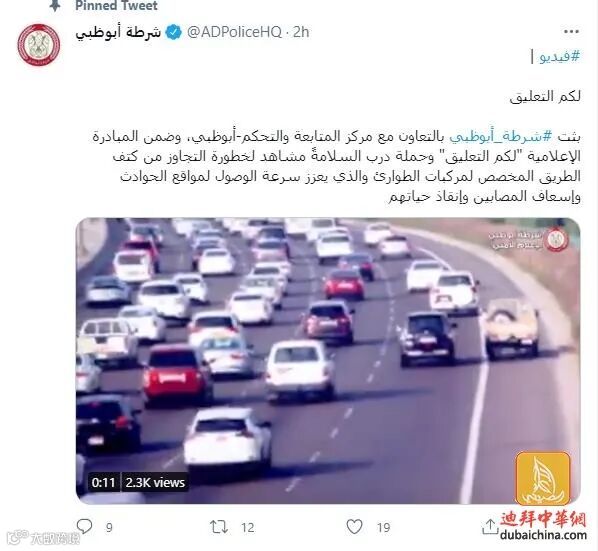Click the police logo watermark in video
Screen dimensions: 598x551
click(556, 239)
